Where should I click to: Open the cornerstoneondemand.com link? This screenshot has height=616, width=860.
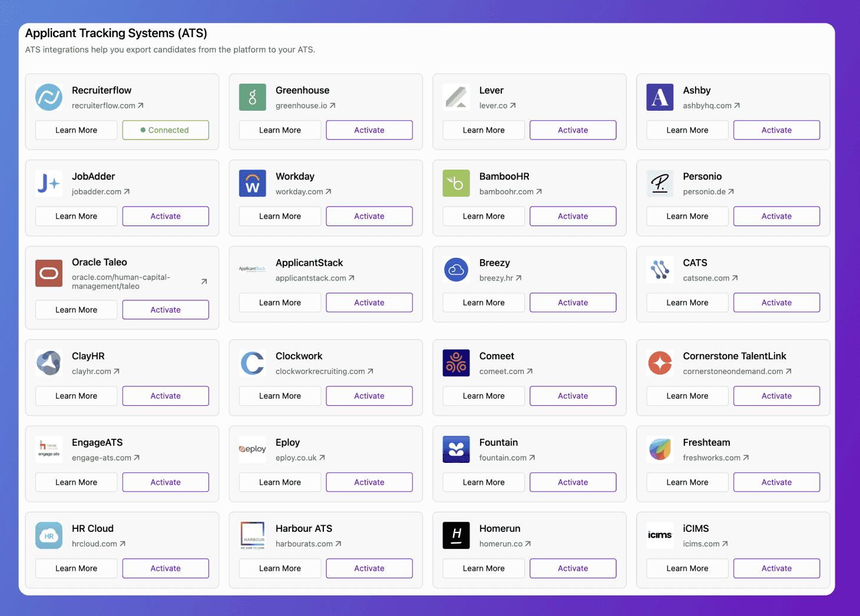(x=737, y=371)
